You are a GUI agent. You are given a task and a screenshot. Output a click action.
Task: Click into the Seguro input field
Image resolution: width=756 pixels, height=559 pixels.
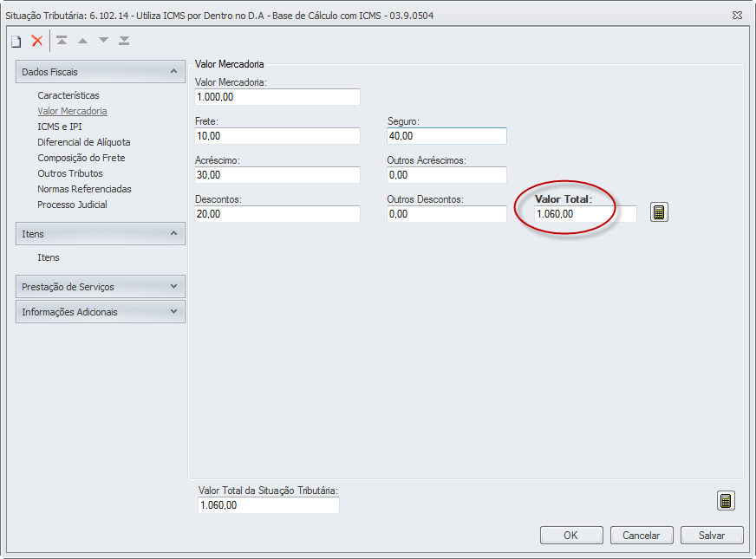click(446, 136)
